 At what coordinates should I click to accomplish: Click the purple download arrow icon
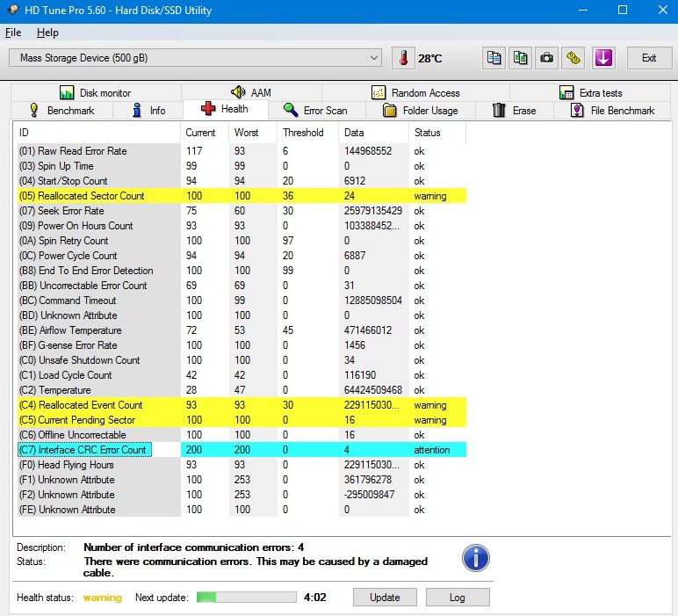click(603, 58)
